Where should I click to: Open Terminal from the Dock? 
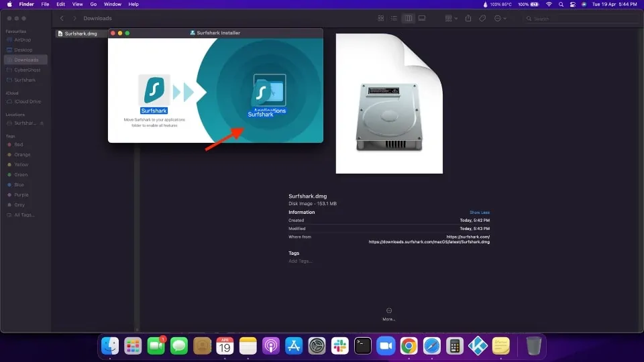(363, 346)
